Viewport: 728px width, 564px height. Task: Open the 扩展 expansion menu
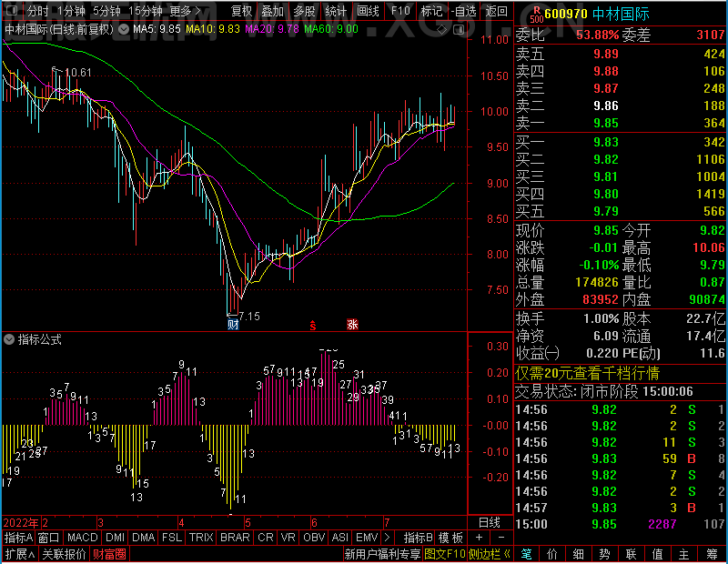20,554
